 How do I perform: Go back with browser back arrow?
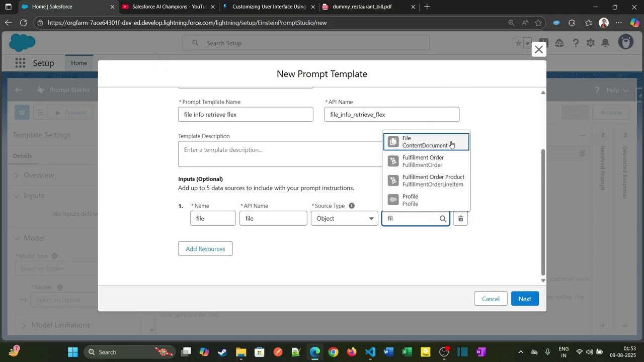8,23
